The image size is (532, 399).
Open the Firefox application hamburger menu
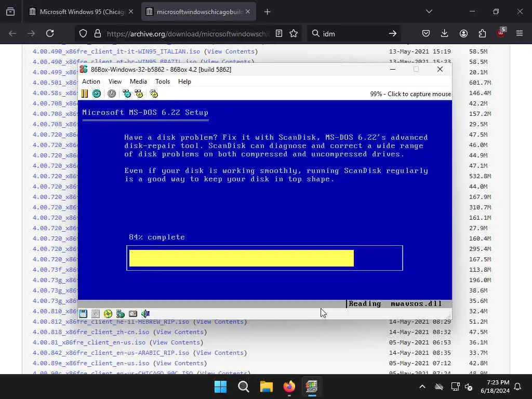coord(520,33)
